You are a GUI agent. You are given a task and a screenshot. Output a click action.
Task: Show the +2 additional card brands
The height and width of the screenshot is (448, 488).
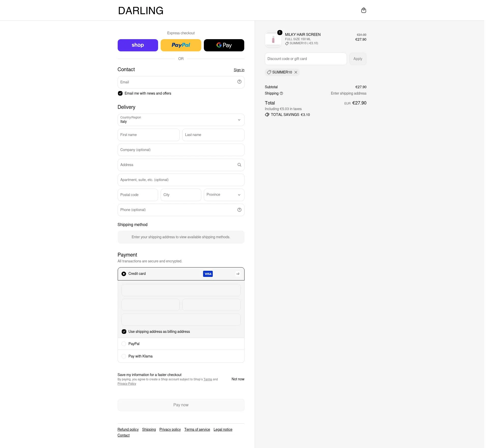238,274
